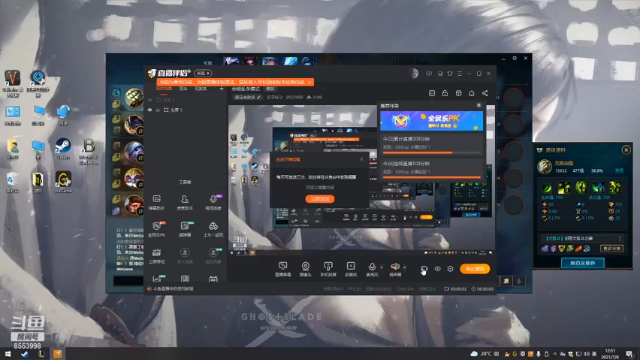Open the webcam source tool in the bottom toolbar
This screenshot has width=640, height=360.
click(305, 269)
